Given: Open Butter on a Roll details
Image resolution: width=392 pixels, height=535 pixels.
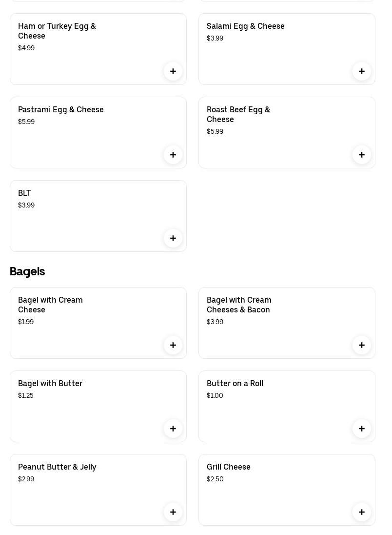Looking at the screenshot, I should click(x=235, y=384).
